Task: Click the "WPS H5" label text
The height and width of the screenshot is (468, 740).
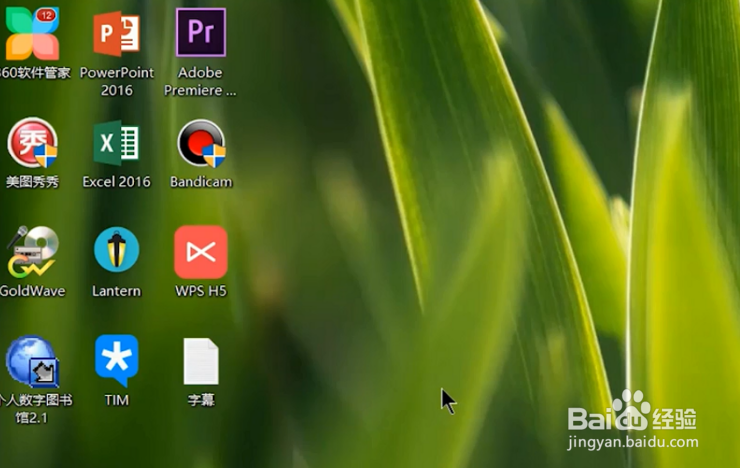Action: pyautogui.click(x=201, y=291)
